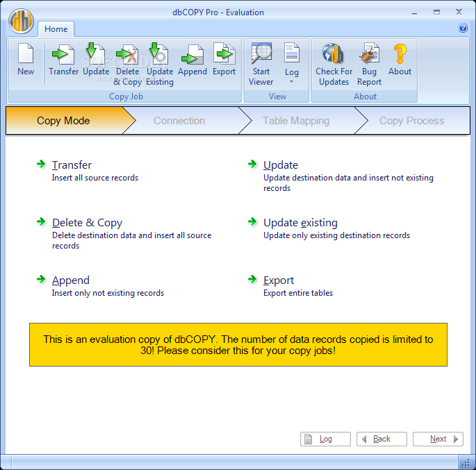This screenshot has width=476, height=470.
Task: Click the Transfer mode link
Action: tap(72, 165)
